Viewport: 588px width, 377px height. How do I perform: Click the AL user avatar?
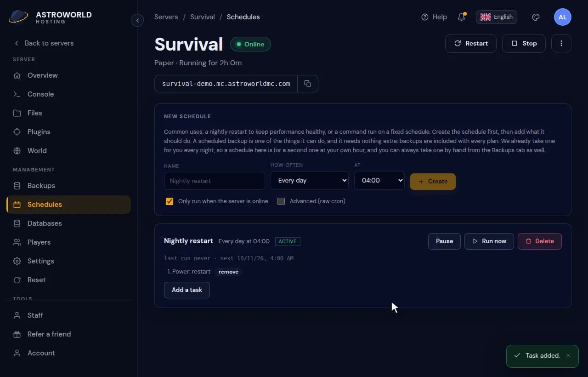563,17
